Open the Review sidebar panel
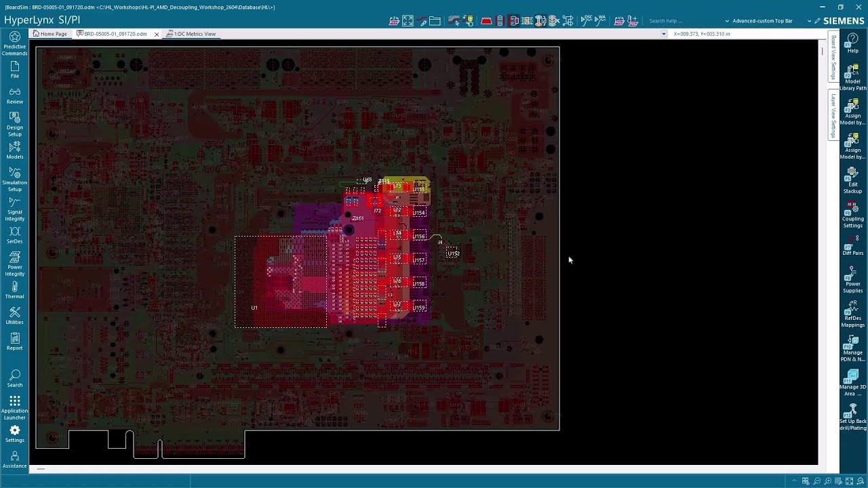Image resolution: width=868 pixels, height=488 pixels. click(14, 96)
